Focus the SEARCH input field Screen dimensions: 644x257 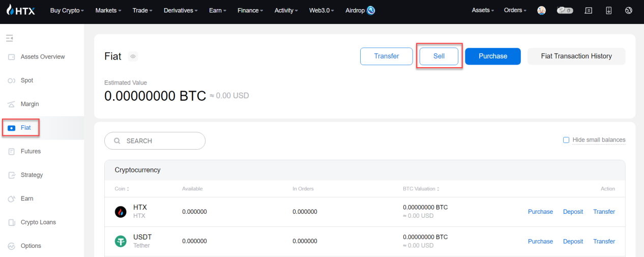click(155, 141)
